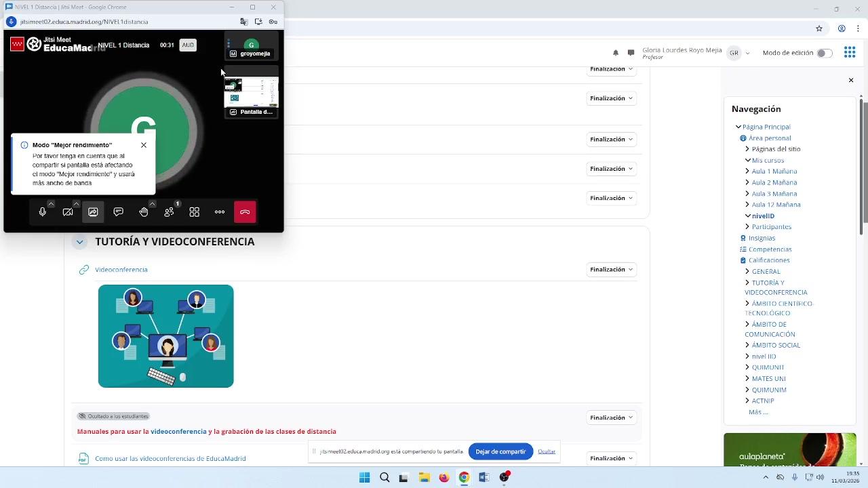868x488 pixels.
Task: Click the taskbar volume icon
Action: (x=820, y=477)
